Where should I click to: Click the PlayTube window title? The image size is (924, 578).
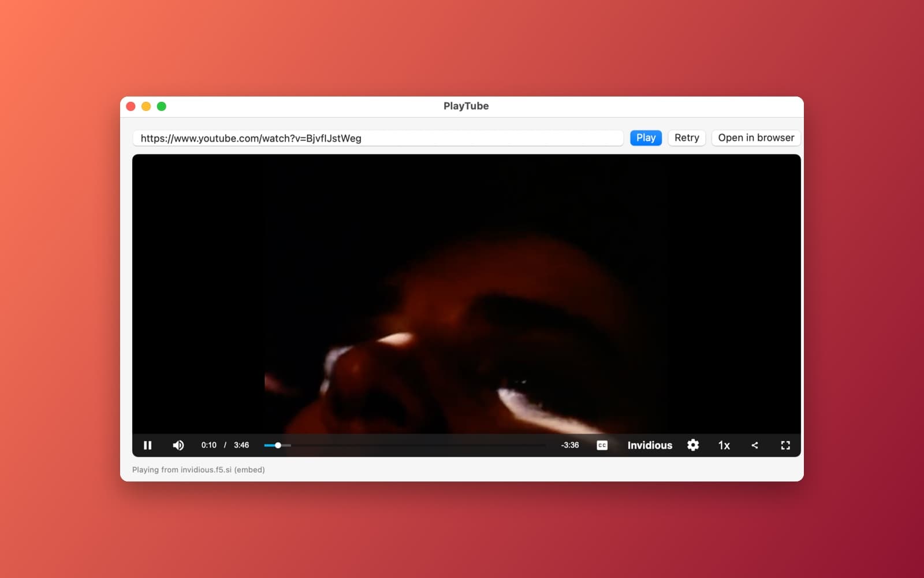point(466,106)
